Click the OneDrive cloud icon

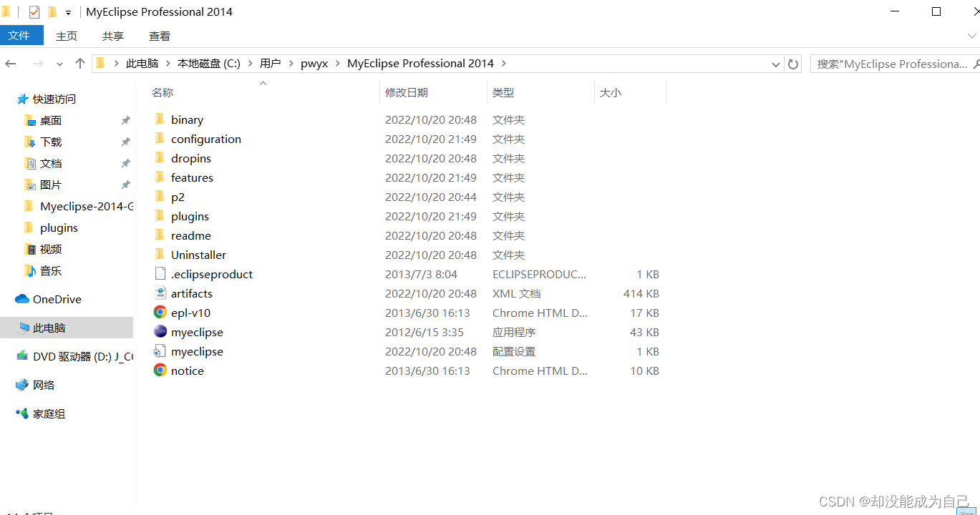pyautogui.click(x=22, y=299)
